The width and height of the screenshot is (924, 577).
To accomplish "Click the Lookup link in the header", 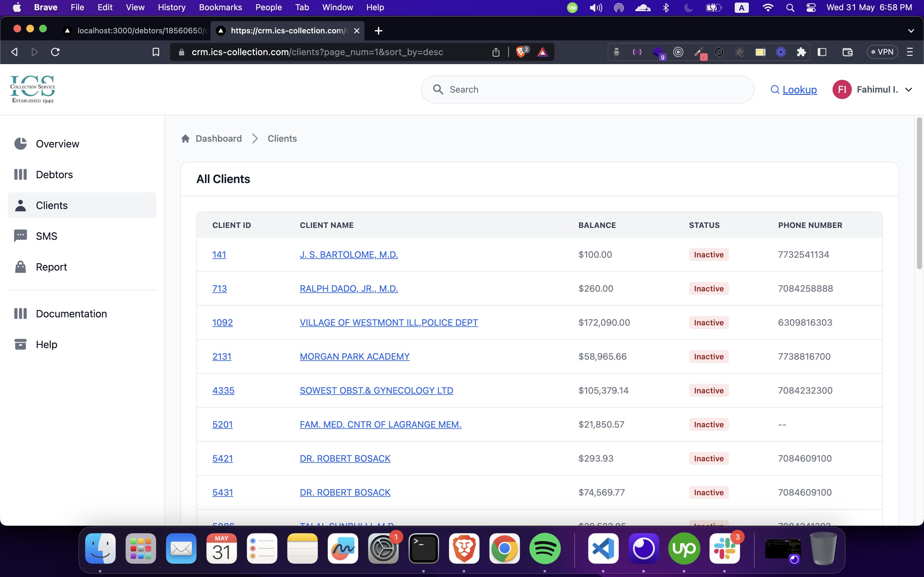I will 799,90.
